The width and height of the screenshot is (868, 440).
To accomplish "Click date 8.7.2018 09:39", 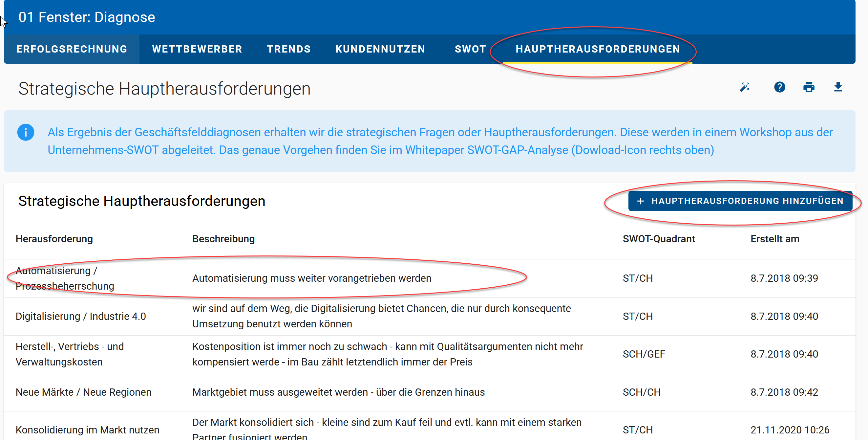I will point(784,278).
